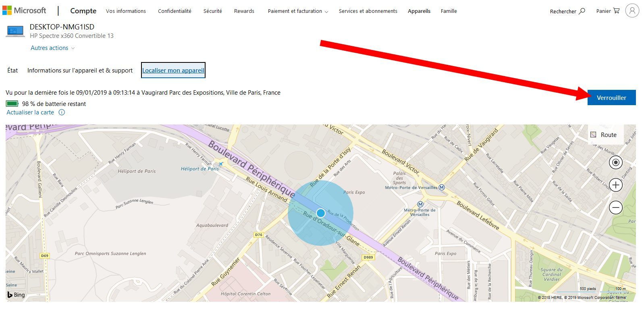Click the D76 road marker

(x=259, y=234)
